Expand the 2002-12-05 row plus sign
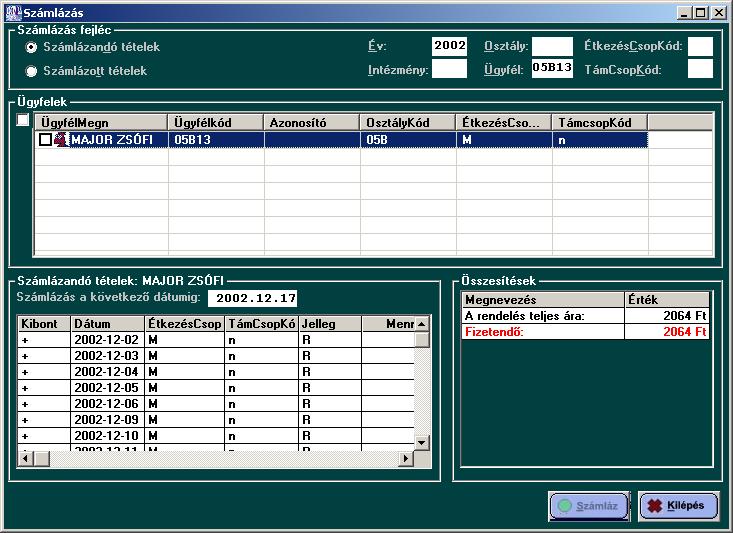 [x=25, y=389]
